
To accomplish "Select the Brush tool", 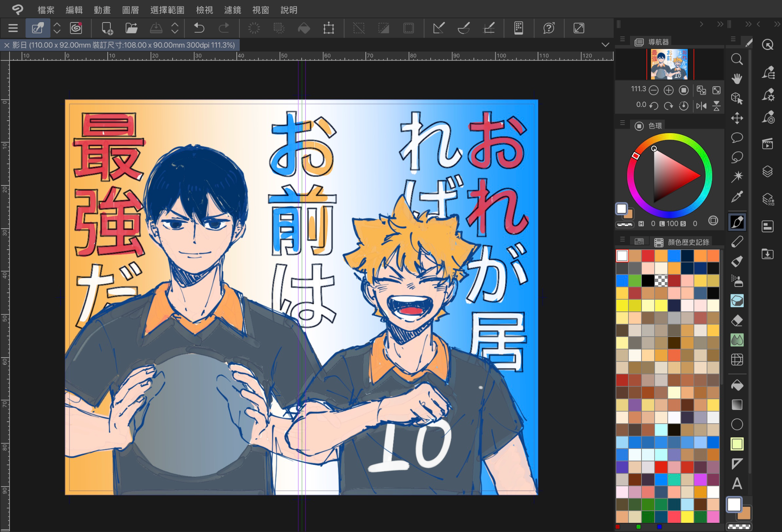I will click(x=737, y=261).
